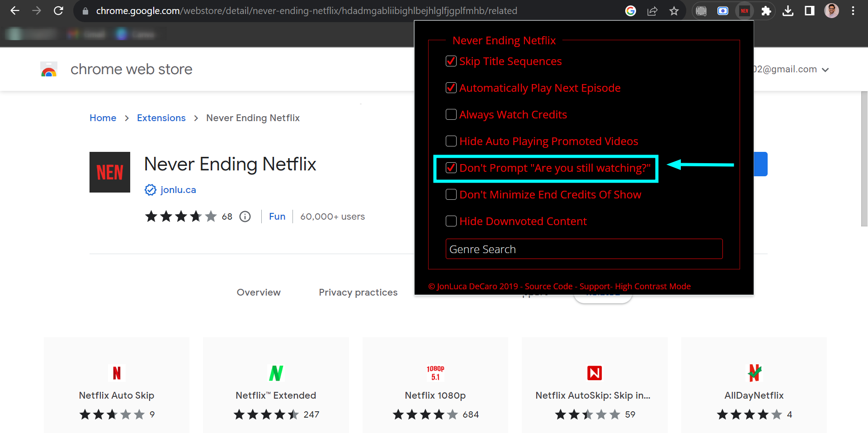The width and height of the screenshot is (868, 433).
Task: Expand the account email dropdown arrow
Action: 826,70
